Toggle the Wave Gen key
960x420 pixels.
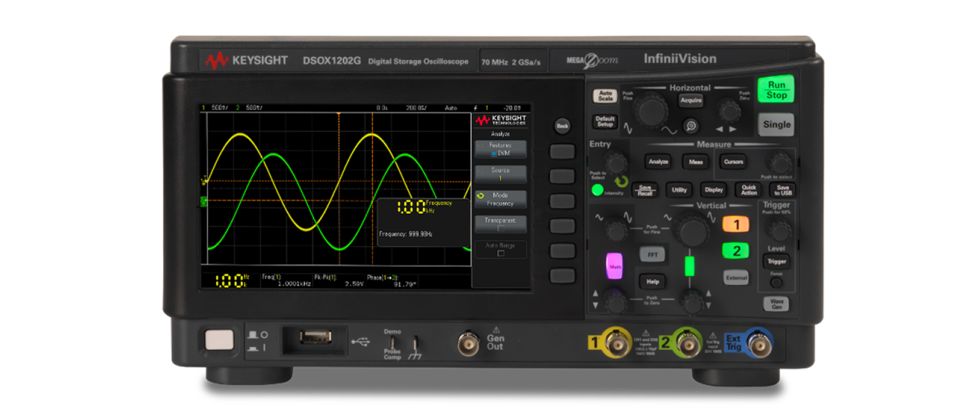pyautogui.click(x=776, y=304)
